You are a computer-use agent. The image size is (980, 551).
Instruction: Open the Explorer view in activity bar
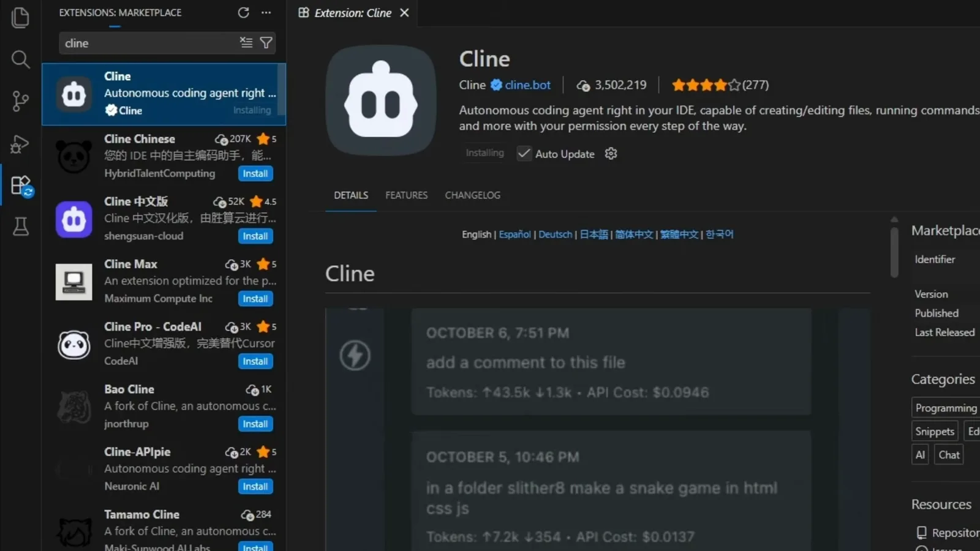click(x=20, y=17)
